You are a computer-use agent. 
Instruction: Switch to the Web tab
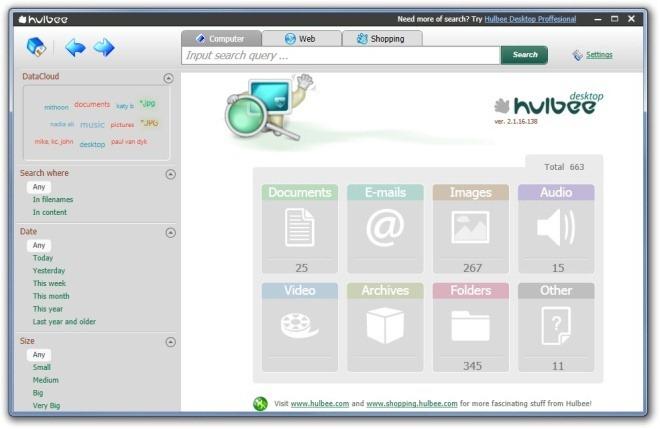click(301, 39)
